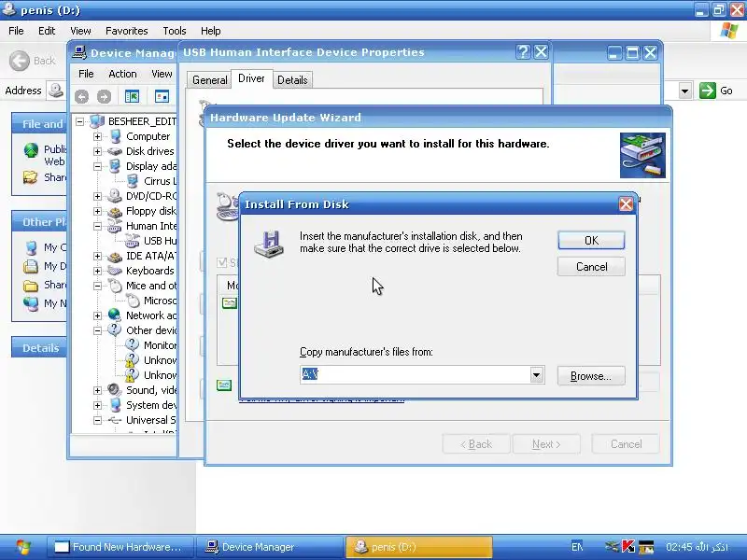The height and width of the screenshot is (560, 747).
Task: Click the Safely Remove Hardware tray icon
Action: point(612,547)
